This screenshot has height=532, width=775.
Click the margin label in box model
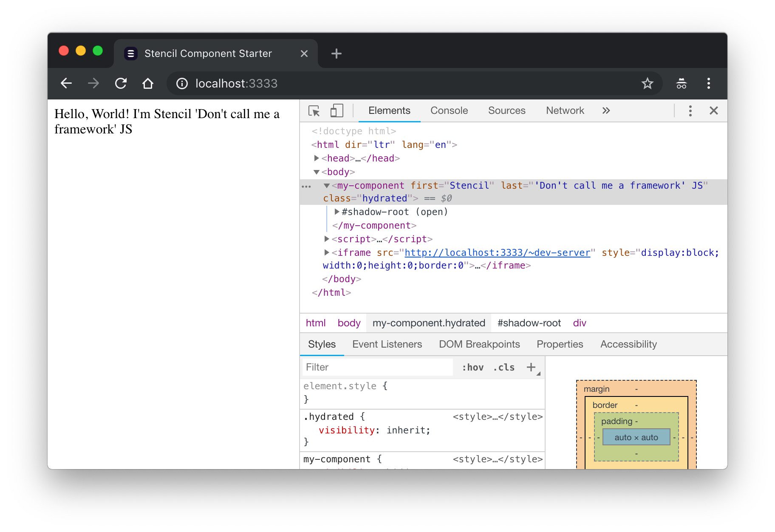[x=597, y=389]
